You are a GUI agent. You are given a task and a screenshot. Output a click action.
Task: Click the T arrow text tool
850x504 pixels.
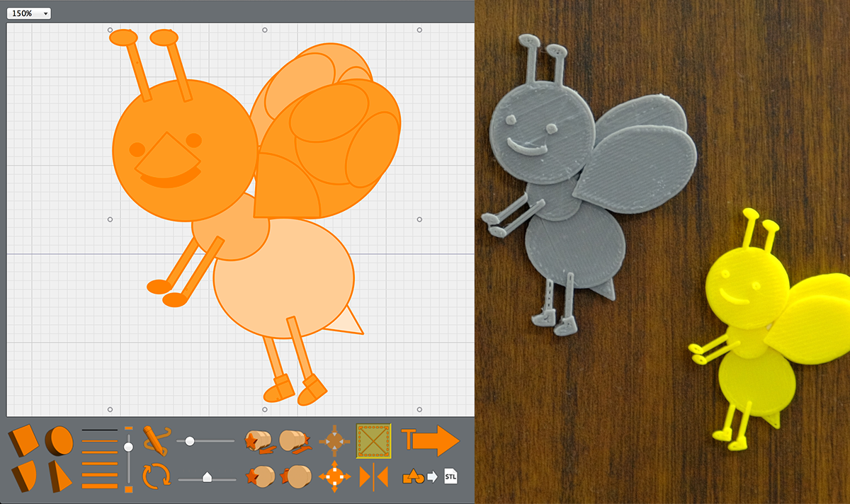point(431,440)
